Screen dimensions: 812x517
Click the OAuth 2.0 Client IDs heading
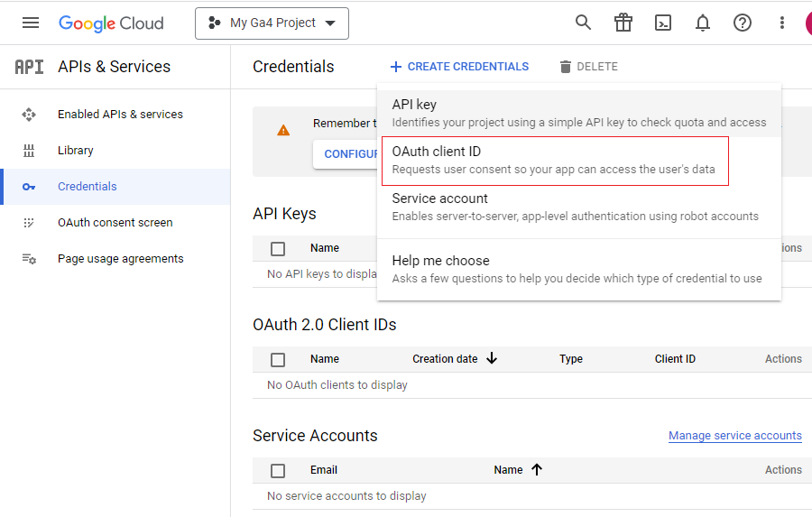click(324, 325)
